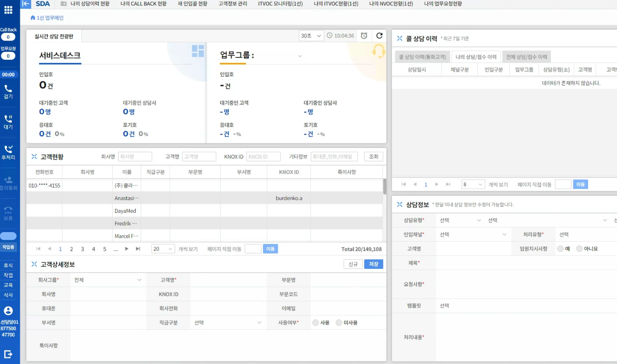Click the headset icon by 업무그룹
The width and height of the screenshot is (617, 364).
tap(378, 51)
